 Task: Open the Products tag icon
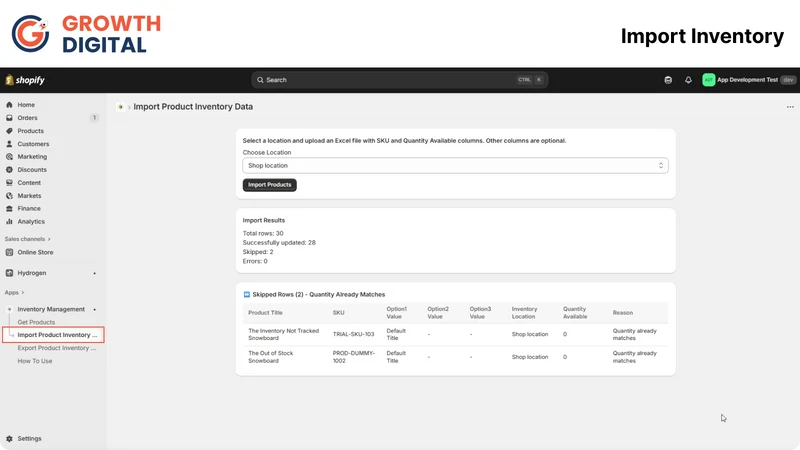pyautogui.click(x=9, y=131)
